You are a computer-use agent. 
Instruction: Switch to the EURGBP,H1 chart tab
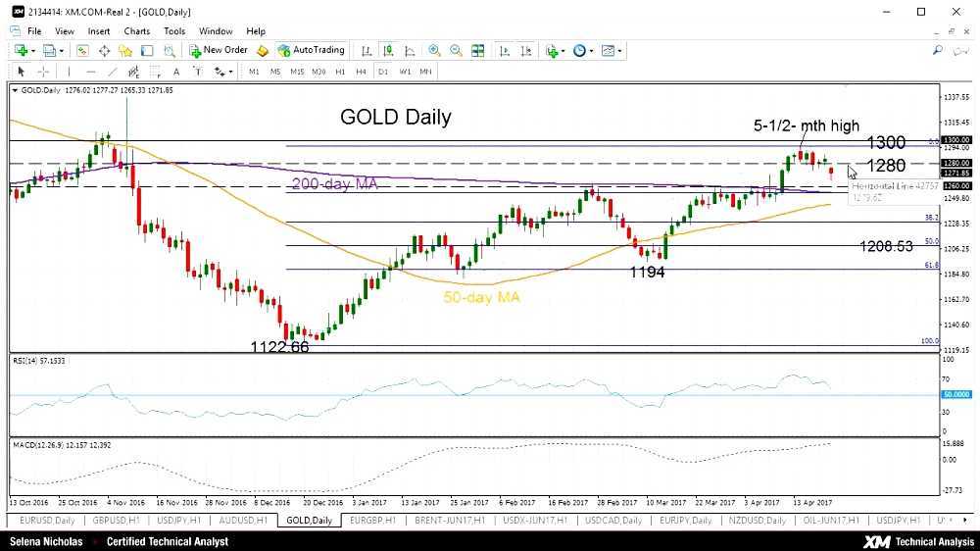373,521
